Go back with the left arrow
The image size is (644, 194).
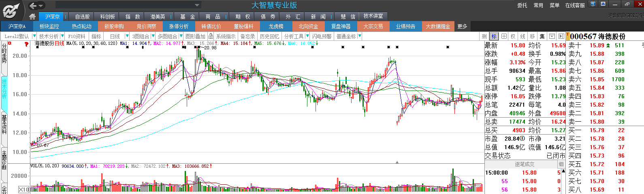(33, 6)
